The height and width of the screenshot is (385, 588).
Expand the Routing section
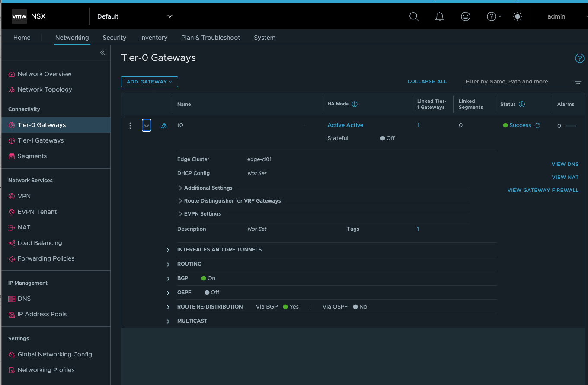[x=168, y=264]
